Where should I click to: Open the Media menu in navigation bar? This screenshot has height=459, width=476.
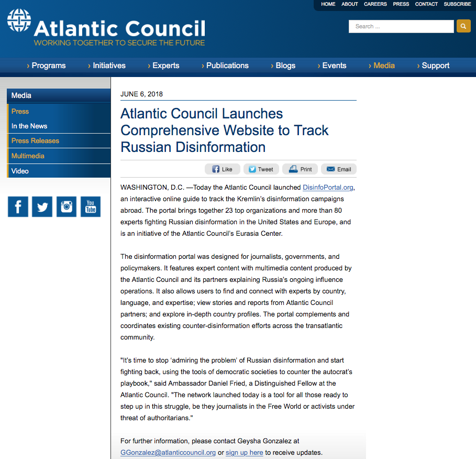pyautogui.click(x=382, y=65)
